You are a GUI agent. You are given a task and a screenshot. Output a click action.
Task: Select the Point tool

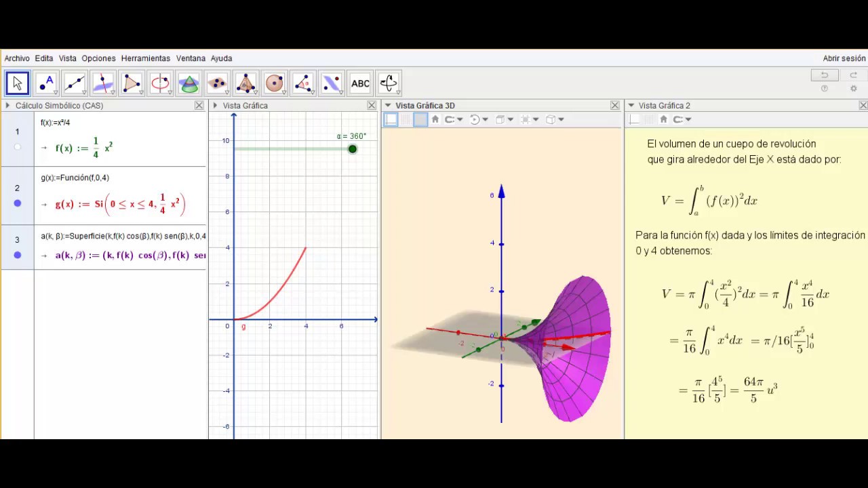click(46, 83)
